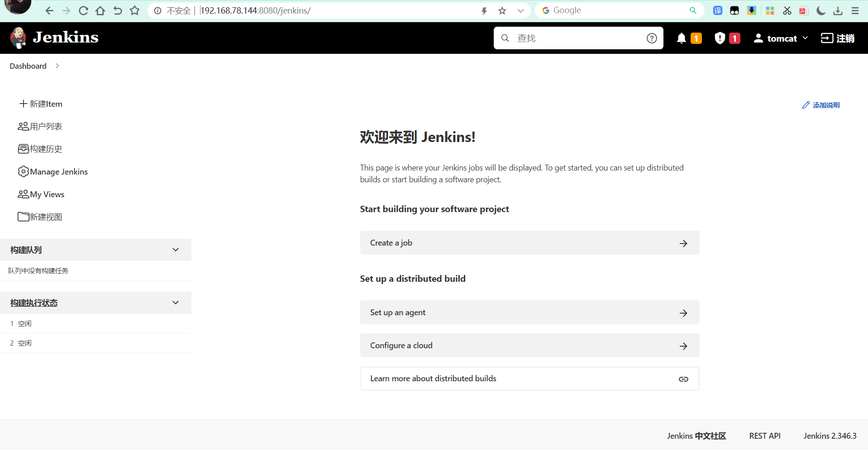Click the 欢迎来到 Jenkins! heading
The height and width of the screenshot is (450, 868).
tap(418, 137)
